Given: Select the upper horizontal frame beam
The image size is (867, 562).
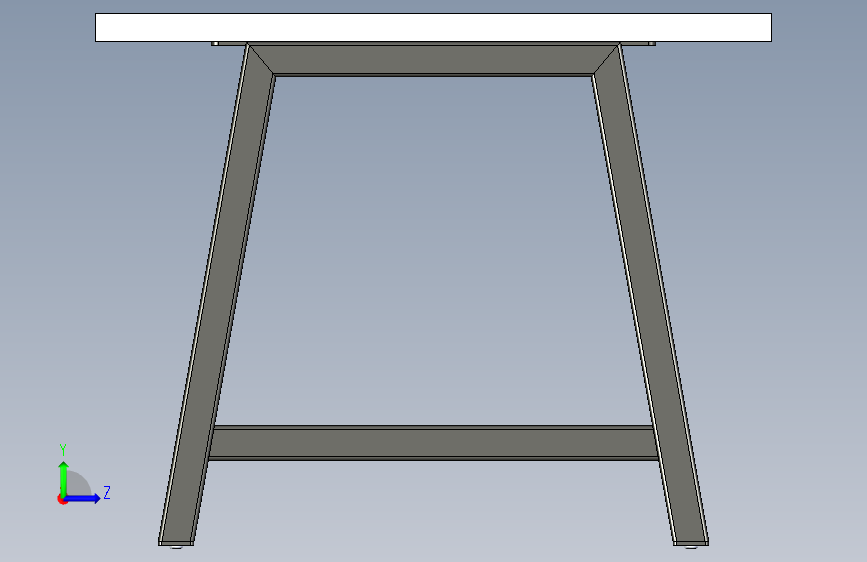Looking at the screenshot, I should pyautogui.click(x=434, y=59).
